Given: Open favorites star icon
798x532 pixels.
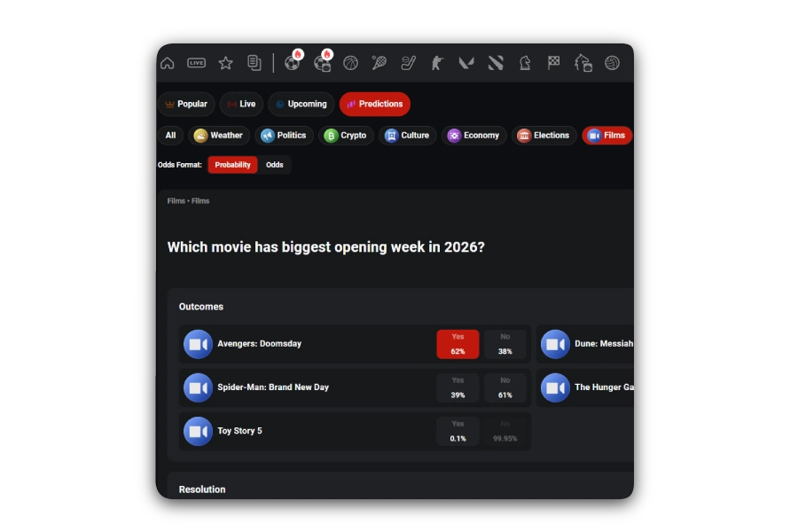Looking at the screenshot, I should point(225,63).
